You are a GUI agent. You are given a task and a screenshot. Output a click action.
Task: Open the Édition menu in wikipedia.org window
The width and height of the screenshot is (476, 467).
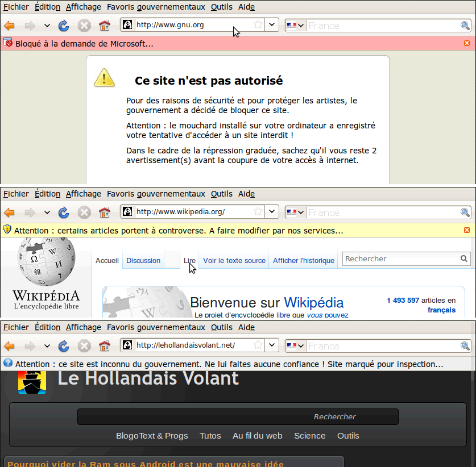pyautogui.click(x=47, y=194)
